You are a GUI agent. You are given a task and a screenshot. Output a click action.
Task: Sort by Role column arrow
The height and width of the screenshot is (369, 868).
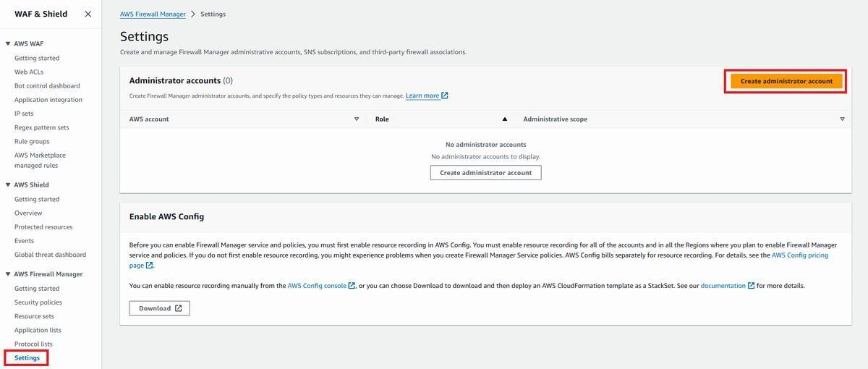coord(505,119)
